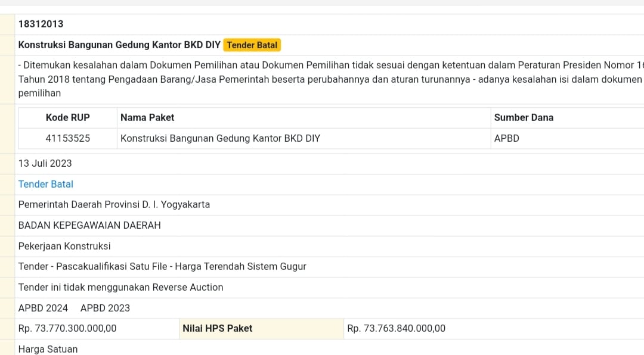
Task: Click the Reverse Auction notice text
Action: point(120,287)
